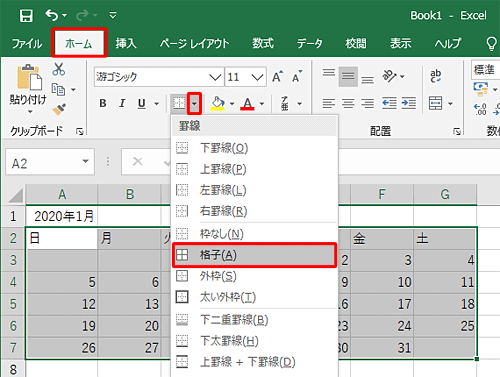This screenshot has height=377, width=500.
Task: Apply 外枠(S) outside border
Action: [254, 276]
